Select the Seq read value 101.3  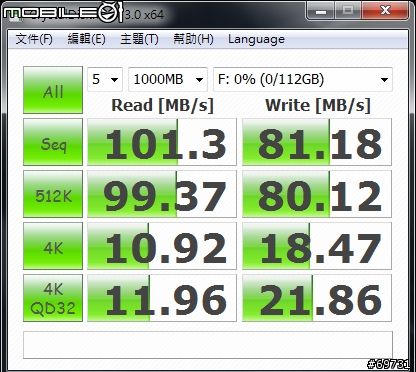tap(162, 142)
